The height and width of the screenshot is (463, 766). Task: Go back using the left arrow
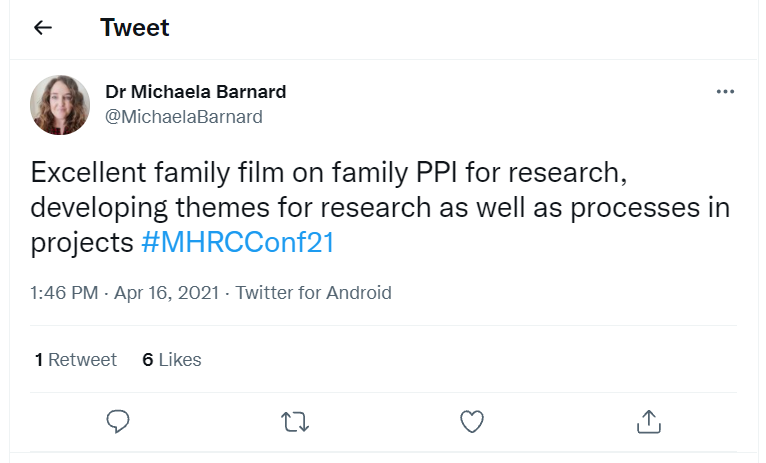coord(43,28)
